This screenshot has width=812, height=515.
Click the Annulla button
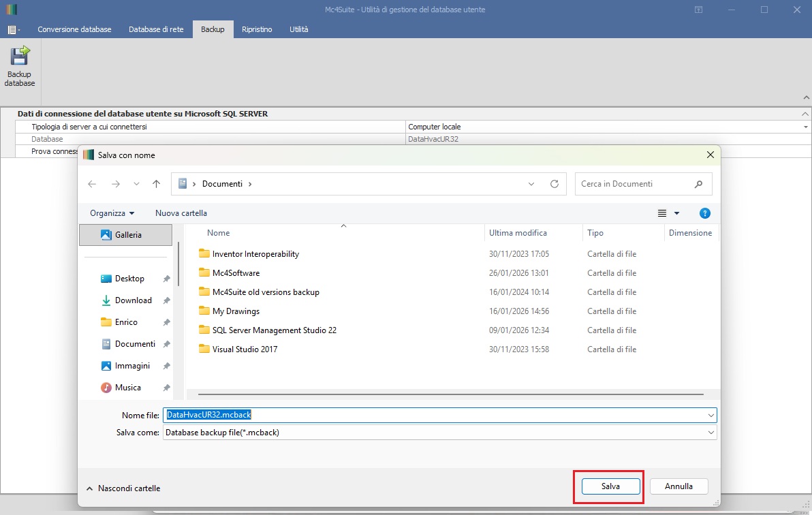coord(678,486)
